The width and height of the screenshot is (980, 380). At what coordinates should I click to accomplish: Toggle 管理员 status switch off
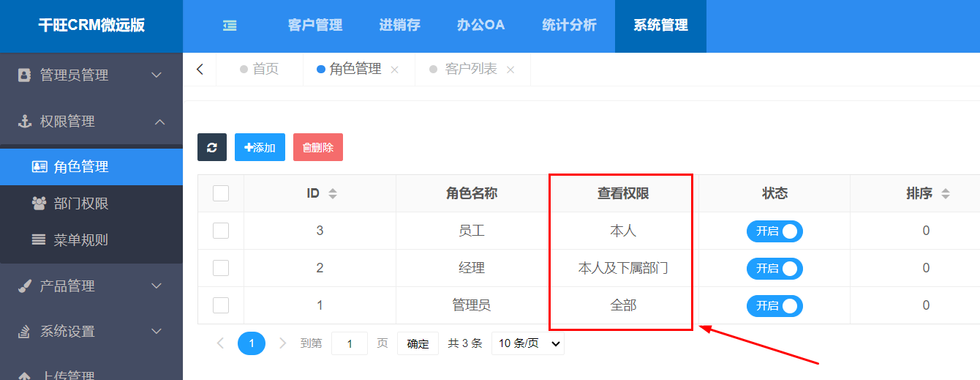tap(774, 305)
